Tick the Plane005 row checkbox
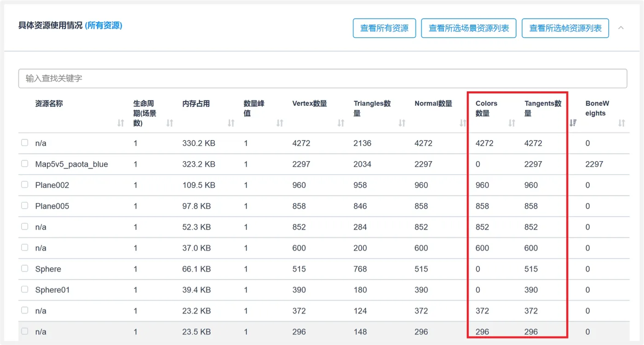 [25, 205]
